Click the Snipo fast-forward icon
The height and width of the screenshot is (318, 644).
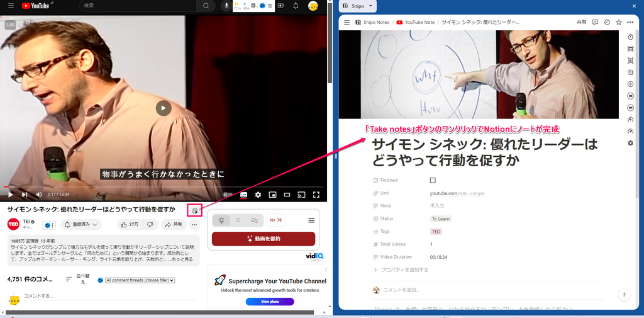630,108
